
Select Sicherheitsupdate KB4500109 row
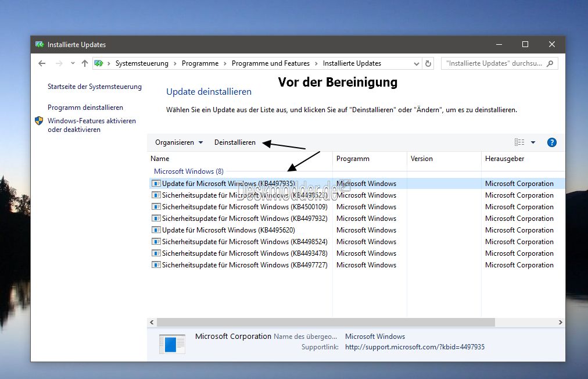pos(356,207)
